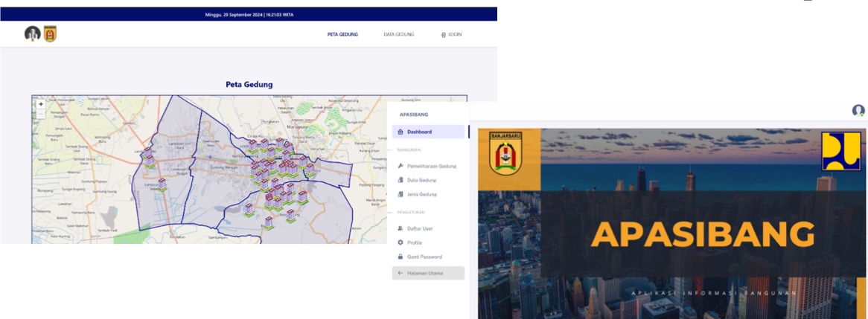868x319 pixels.
Task: Open Data Gedung in the sidebar
Action: point(422,180)
